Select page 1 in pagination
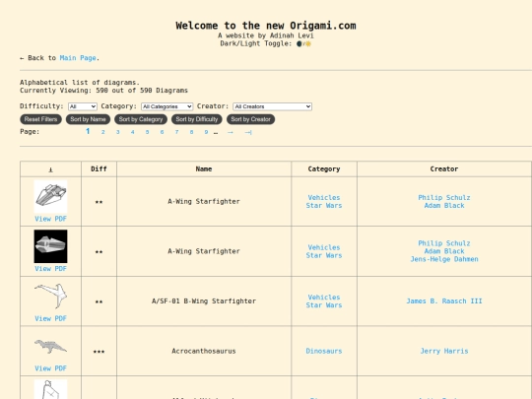The width and height of the screenshot is (532, 399). [88, 131]
